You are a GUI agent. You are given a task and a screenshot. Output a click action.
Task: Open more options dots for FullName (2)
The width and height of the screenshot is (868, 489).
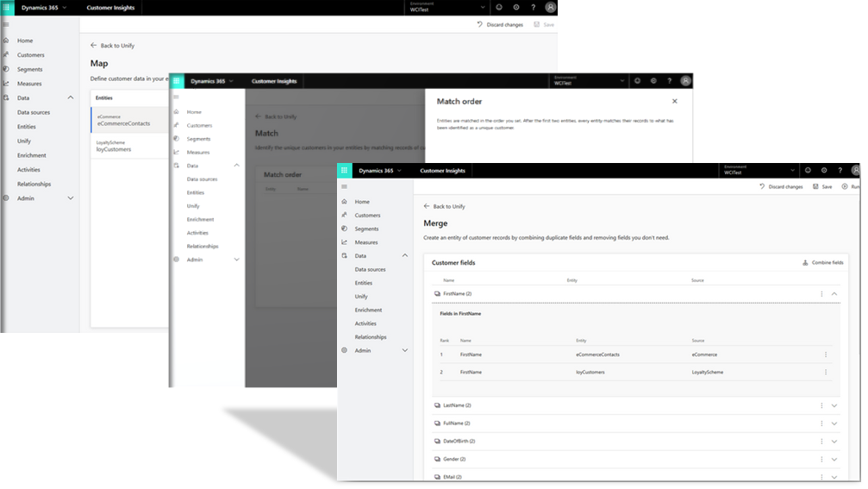(821, 423)
